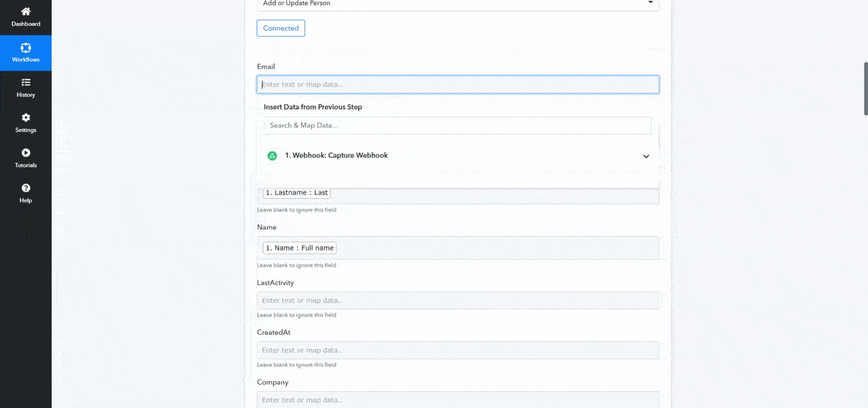
Task: Expand the Capture Webhook chevron
Action: coord(646,156)
